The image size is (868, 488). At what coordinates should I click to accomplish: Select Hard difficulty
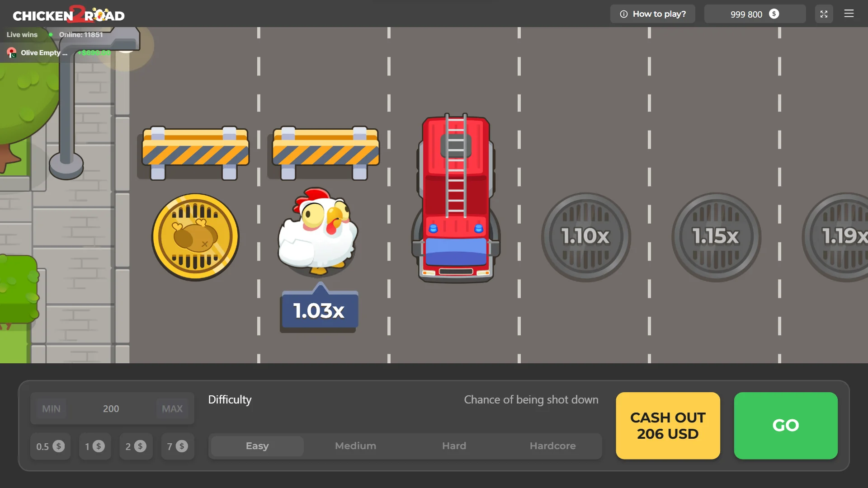pyautogui.click(x=454, y=446)
